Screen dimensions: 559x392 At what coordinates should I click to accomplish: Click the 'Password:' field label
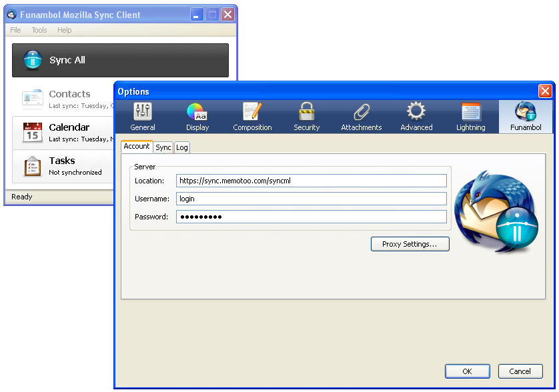click(x=151, y=217)
